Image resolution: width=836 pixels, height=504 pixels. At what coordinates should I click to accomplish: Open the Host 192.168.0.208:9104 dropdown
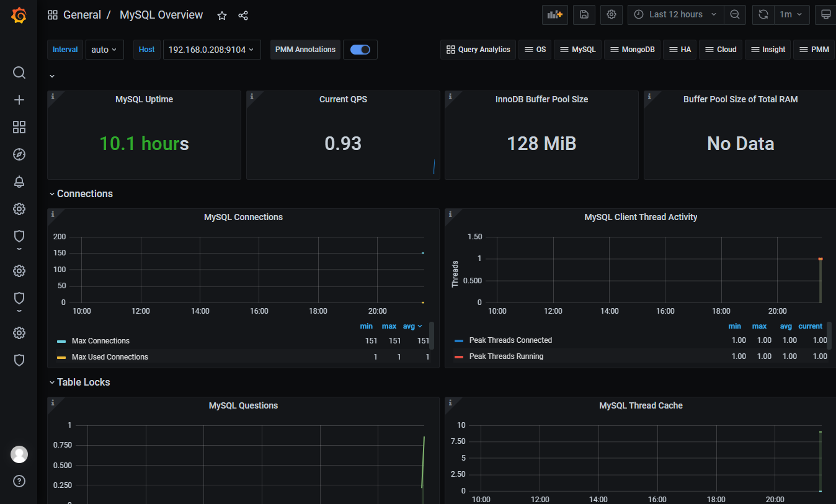click(212, 50)
